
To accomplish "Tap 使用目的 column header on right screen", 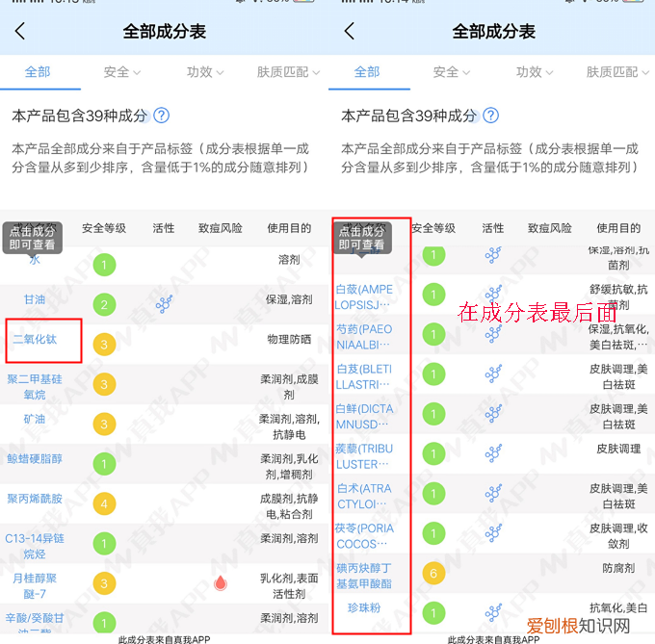I will click(618, 228).
